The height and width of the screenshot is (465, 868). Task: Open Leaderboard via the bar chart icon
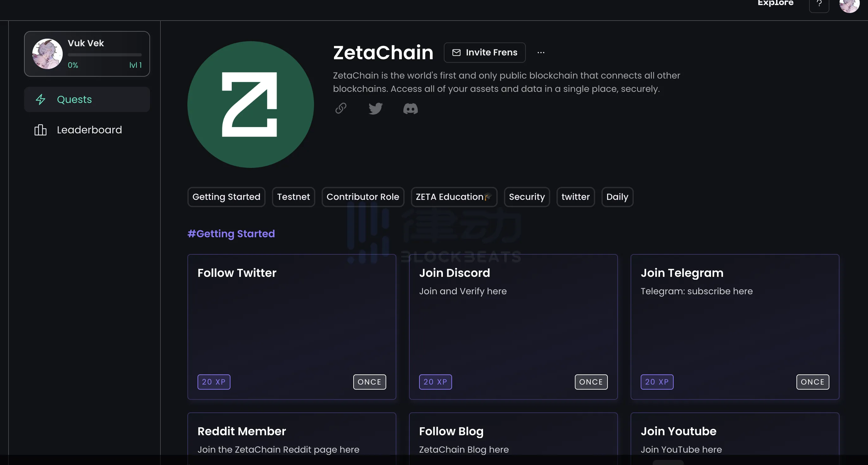(40, 130)
